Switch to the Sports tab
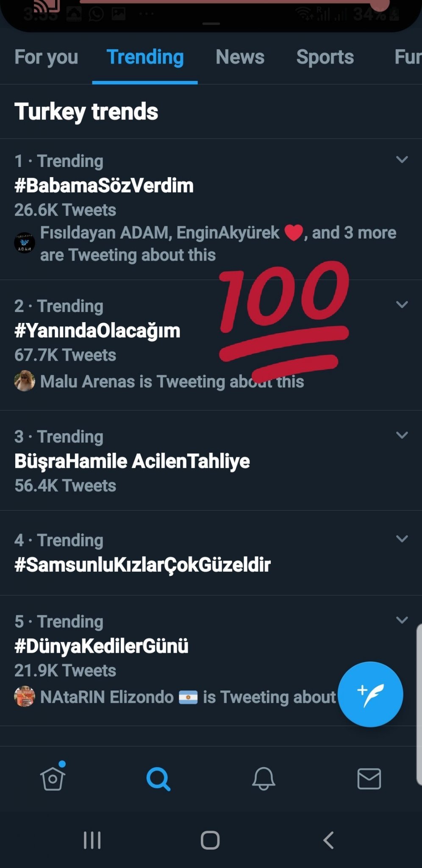422x868 pixels. pyautogui.click(x=325, y=57)
